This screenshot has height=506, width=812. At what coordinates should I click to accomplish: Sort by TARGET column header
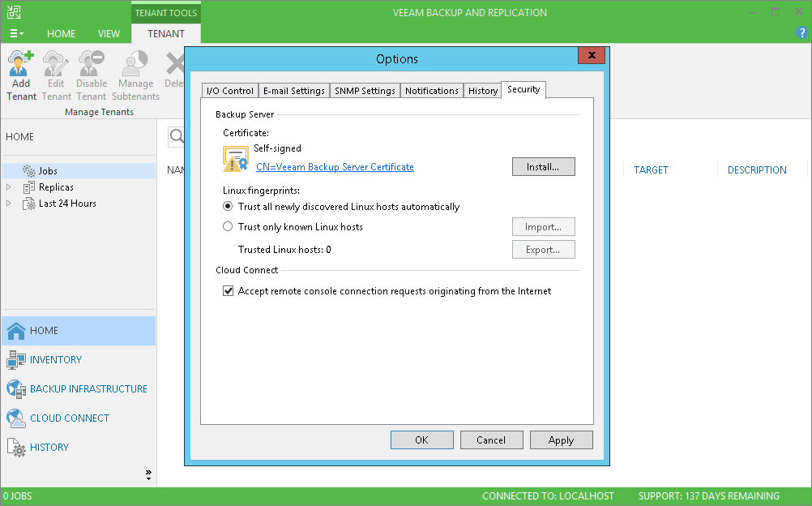click(651, 170)
